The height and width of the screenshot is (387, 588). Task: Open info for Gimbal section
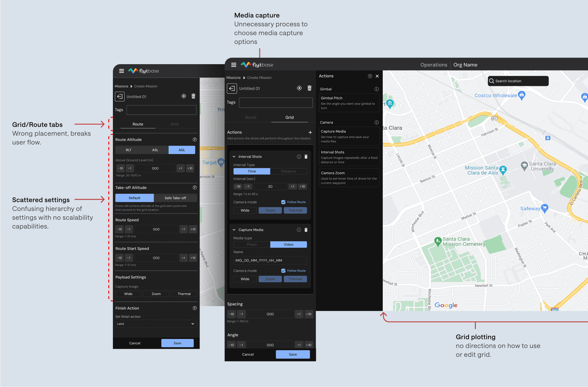click(x=376, y=89)
